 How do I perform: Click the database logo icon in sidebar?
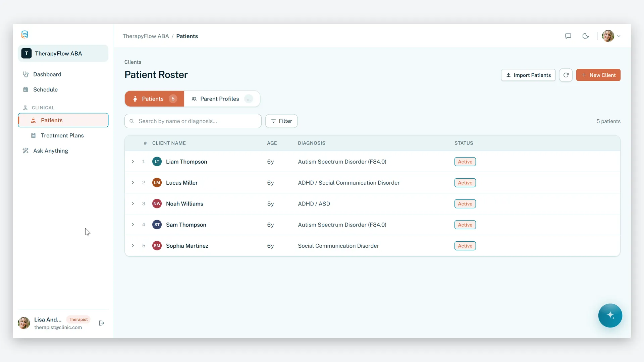click(x=25, y=35)
